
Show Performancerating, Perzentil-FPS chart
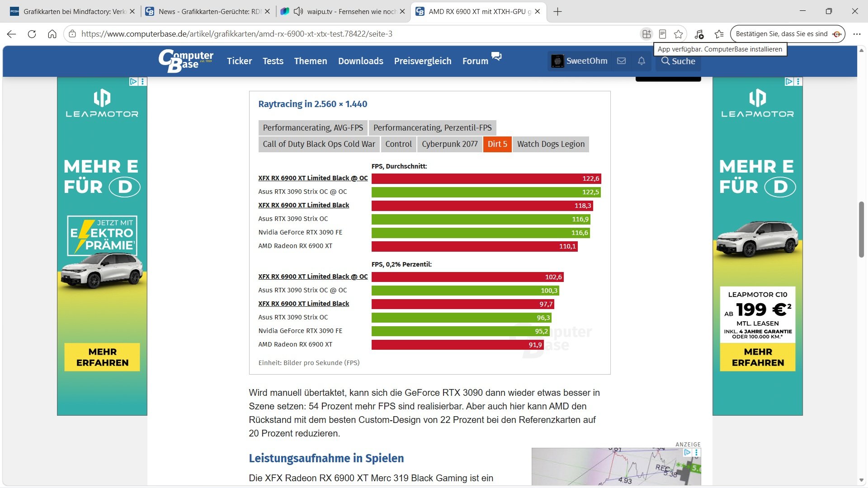point(433,128)
